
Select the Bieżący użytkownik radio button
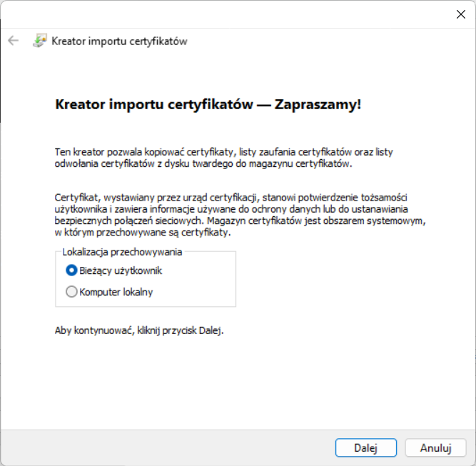click(71, 270)
